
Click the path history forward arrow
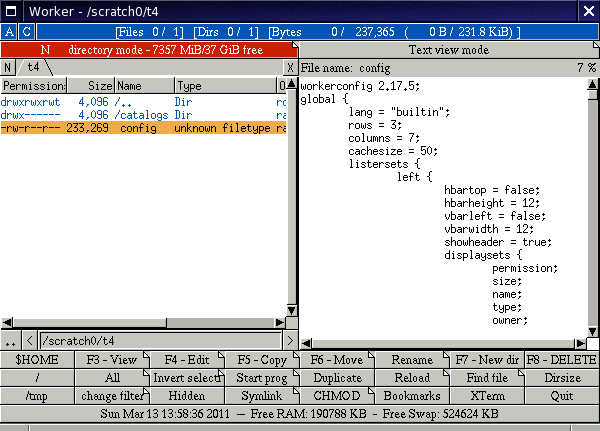[290, 340]
